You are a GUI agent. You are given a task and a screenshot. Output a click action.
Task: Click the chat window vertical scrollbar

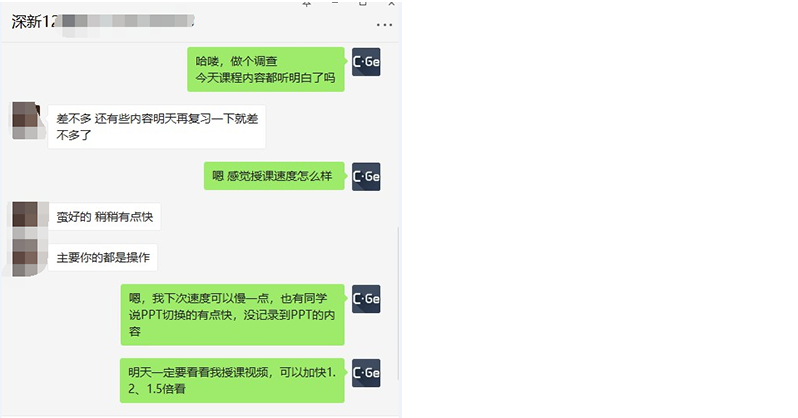pyautogui.click(x=398, y=303)
